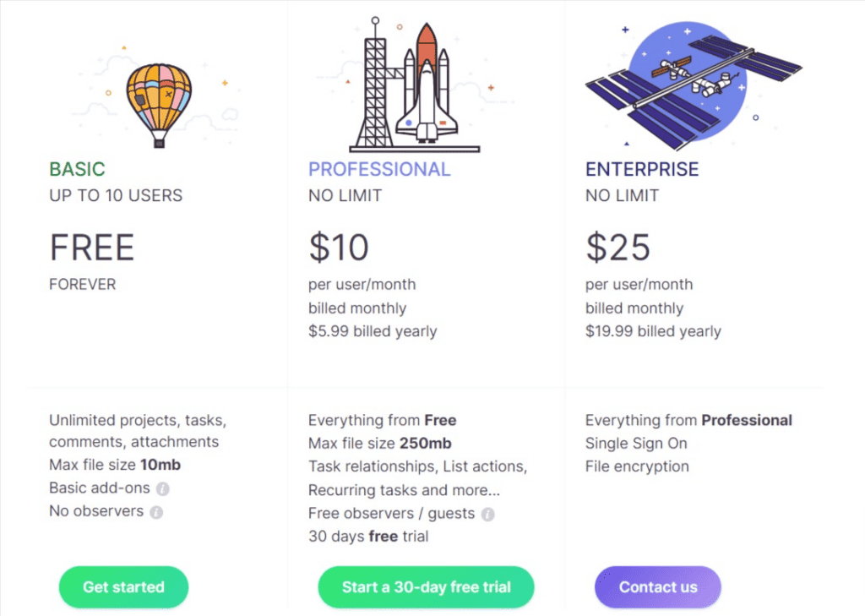Viewport: 865px width, 616px height.
Task: Select the ENTERPRISE plan heading
Action: click(642, 169)
